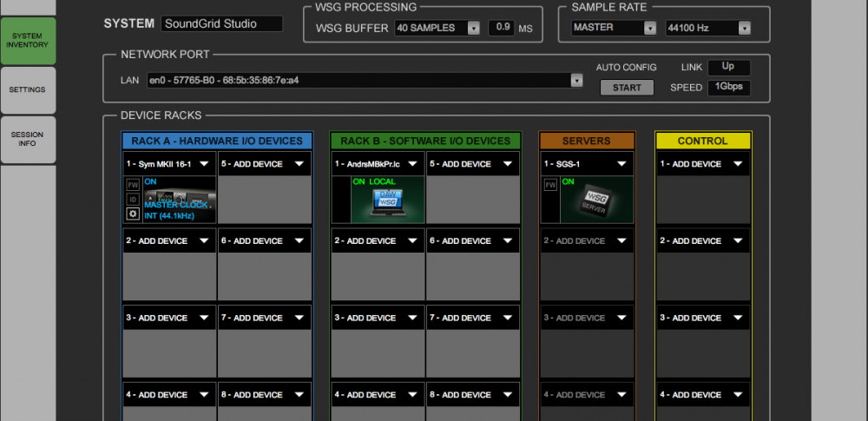Click Auto Config START button
This screenshot has height=421, width=868.
tap(627, 88)
